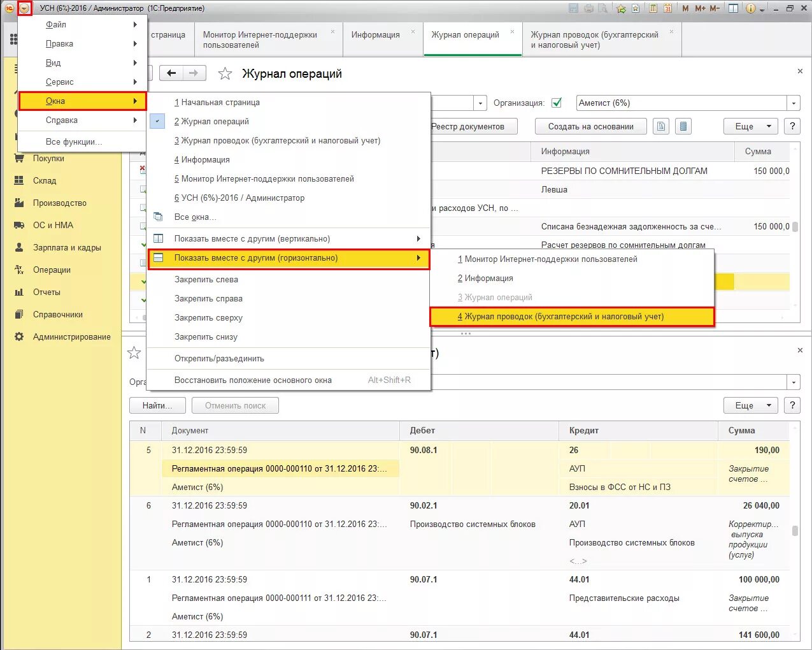The width and height of the screenshot is (812, 650).
Task: Click Отменить поиск button
Action: click(x=235, y=405)
